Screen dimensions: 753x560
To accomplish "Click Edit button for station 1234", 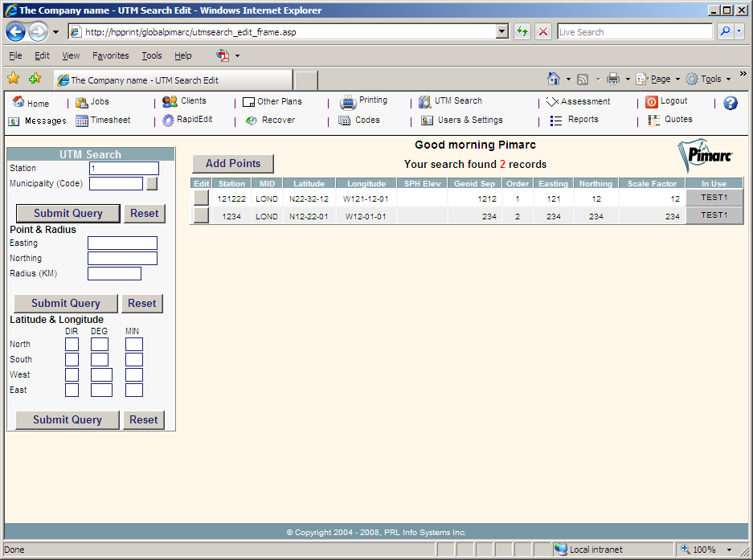I will [x=201, y=215].
